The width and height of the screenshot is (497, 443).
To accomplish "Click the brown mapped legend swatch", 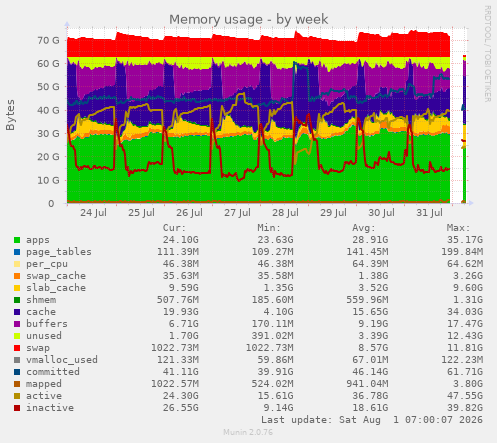I will [x=17, y=384].
